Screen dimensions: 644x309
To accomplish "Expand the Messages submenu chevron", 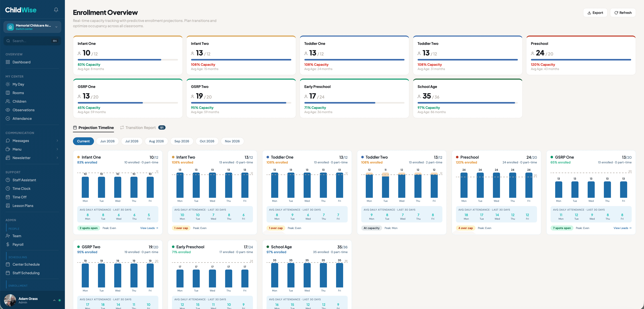I will pos(57,141).
